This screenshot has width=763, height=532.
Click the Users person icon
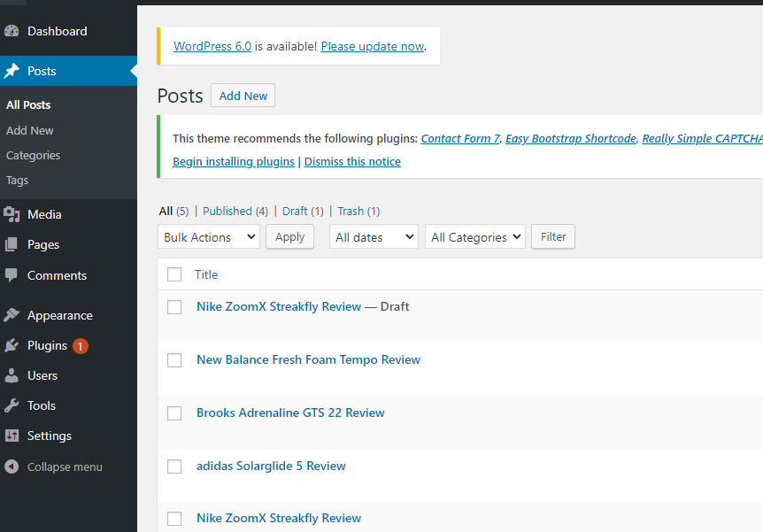pyautogui.click(x=12, y=375)
